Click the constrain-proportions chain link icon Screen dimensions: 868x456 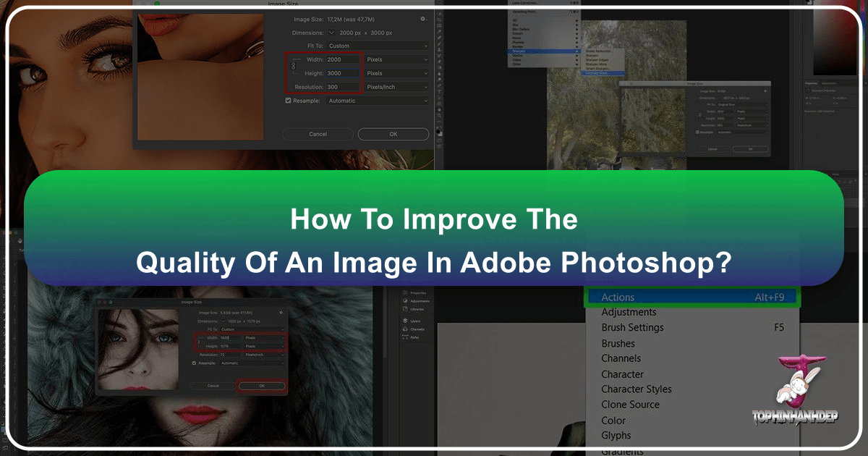pos(293,66)
